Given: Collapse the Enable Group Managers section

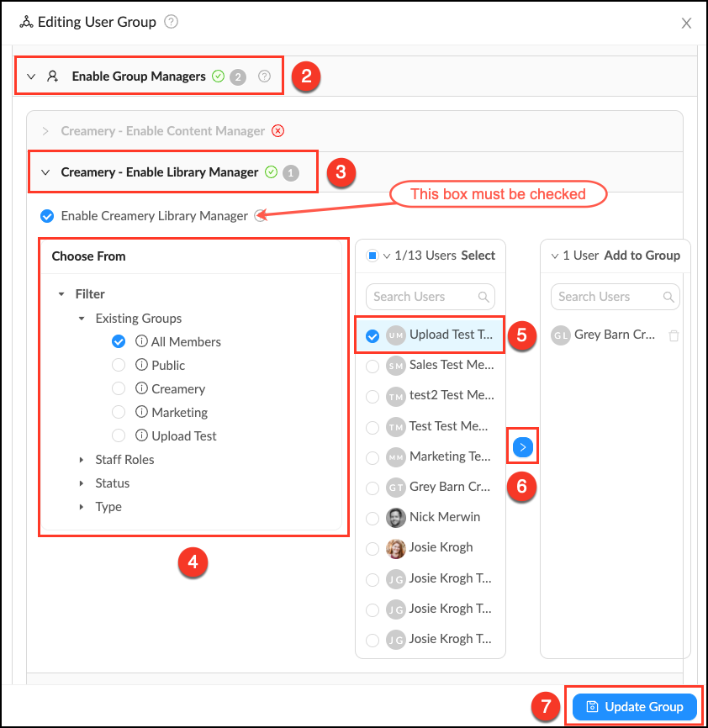Looking at the screenshot, I should click(31, 76).
